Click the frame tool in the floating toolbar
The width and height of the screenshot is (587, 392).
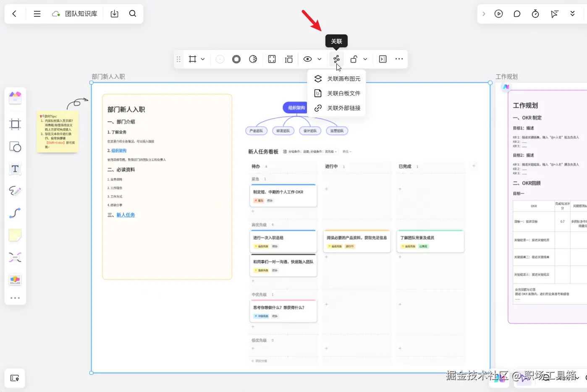click(x=192, y=59)
